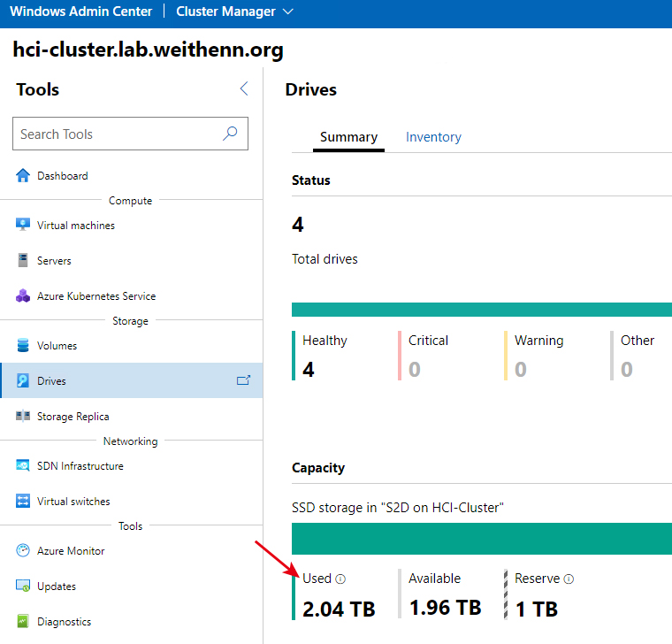Click the Servers tower icon
The width and height of the screenshot is (672, 644).
click(x=23, y=260)
